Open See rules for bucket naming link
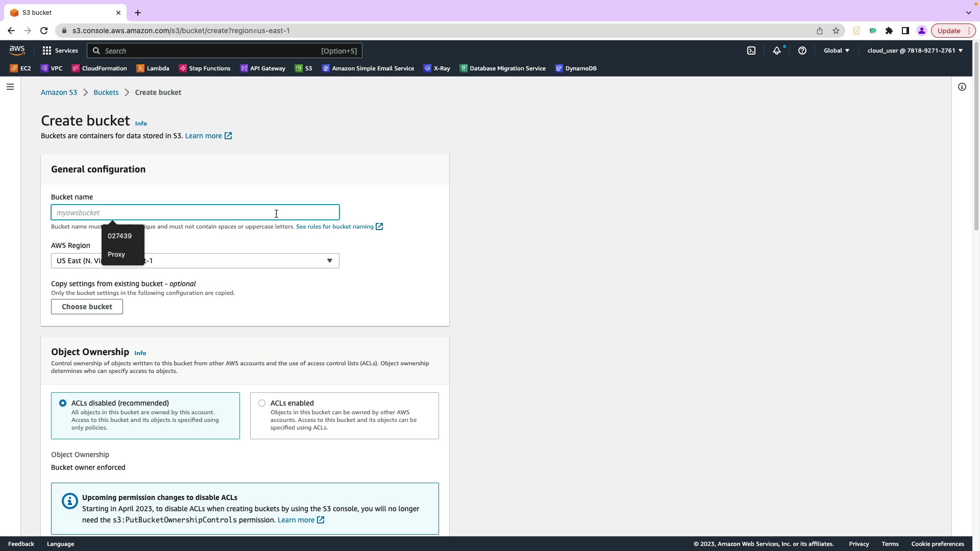980x551 pixels. point(335,227)
